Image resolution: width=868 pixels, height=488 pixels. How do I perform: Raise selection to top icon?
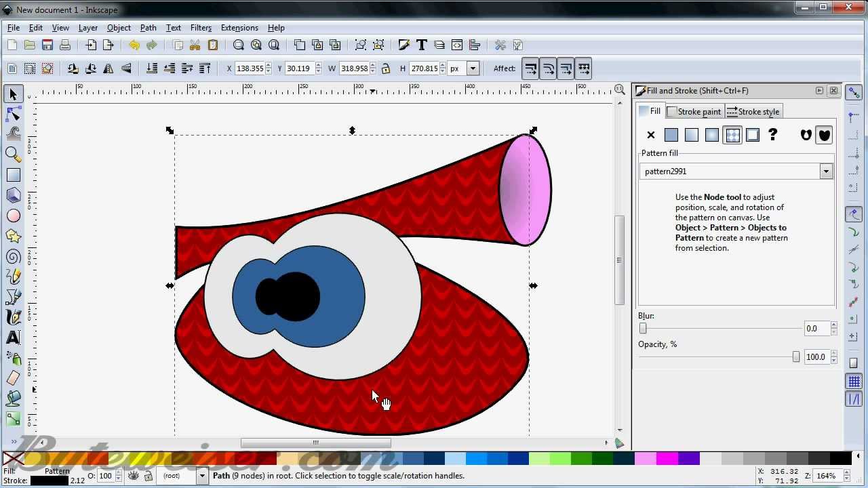click(x=205, y=68)
